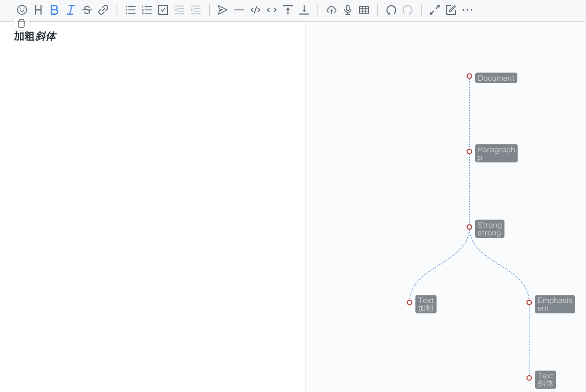
Task: Click the Headings toolbar icon
Action: click(38, 10)
